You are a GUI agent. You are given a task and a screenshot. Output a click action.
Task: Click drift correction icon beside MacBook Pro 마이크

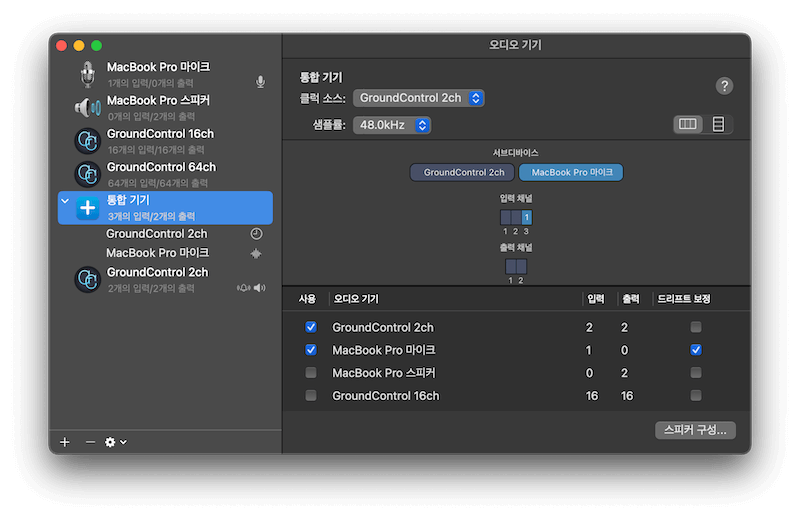click(256, 253)
